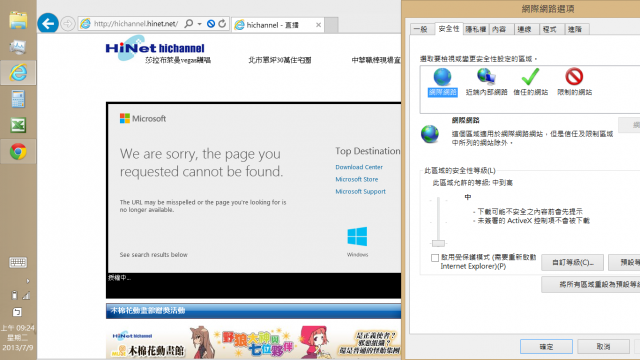Click the blocked content icon in address bar
640x360 pixels.
(211, 24)
